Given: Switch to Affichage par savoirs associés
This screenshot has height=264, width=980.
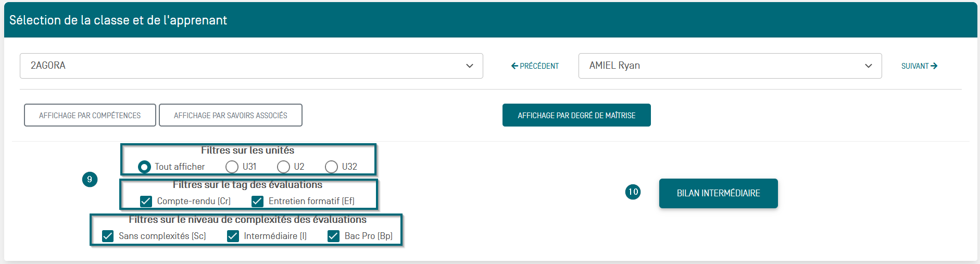Looking at the screenshot, I should point(230,115).
